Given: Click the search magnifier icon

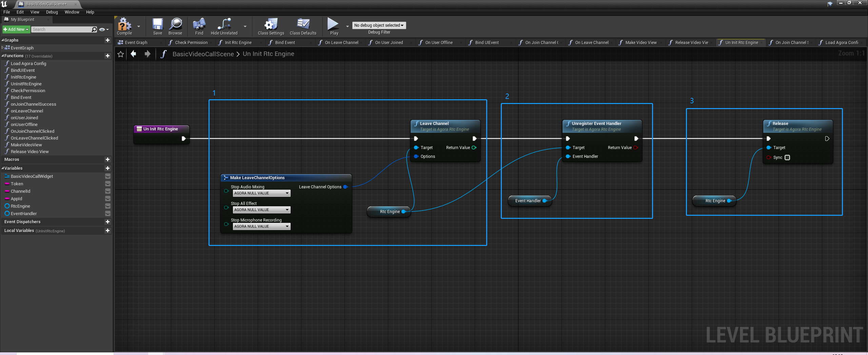Looking at the screenshot, I should 94,29.
